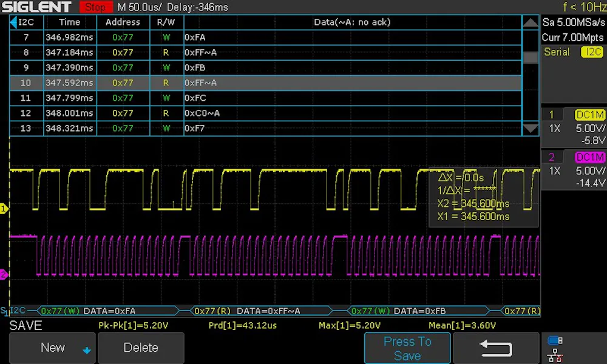Open the New save menu
607x364 pixels.
pyautogui.click(x=52, y=348)
